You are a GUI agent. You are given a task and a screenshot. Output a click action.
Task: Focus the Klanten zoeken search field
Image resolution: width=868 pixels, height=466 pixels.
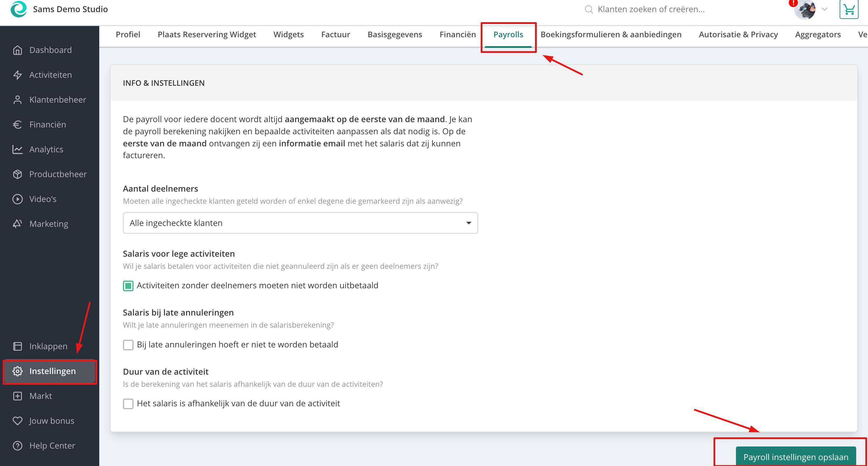coord(650,9)
